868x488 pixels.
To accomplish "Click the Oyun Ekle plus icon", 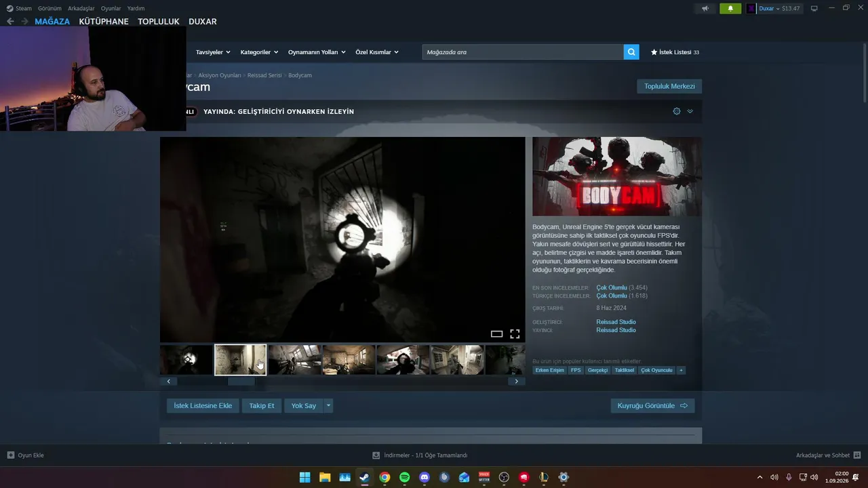I will tap(10, 455).
